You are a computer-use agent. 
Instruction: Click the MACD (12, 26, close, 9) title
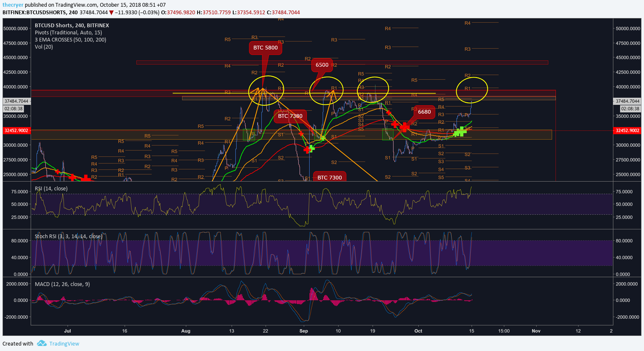[62, 284]
